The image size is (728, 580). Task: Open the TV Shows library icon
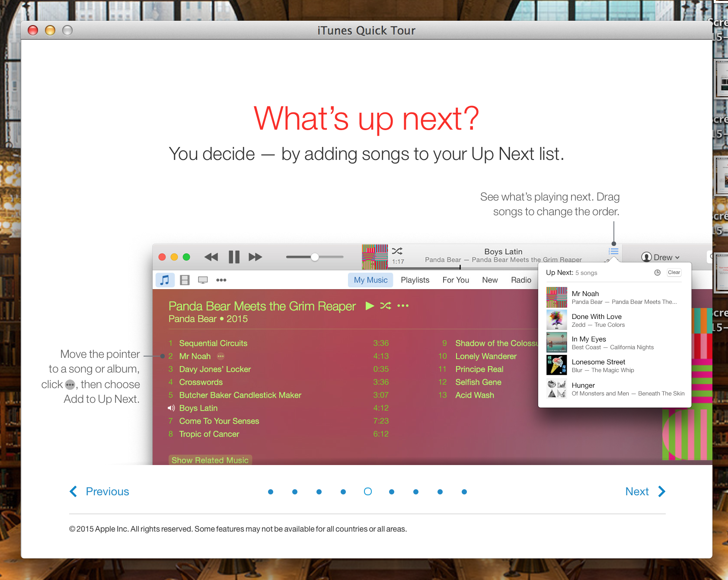(203, 280)
